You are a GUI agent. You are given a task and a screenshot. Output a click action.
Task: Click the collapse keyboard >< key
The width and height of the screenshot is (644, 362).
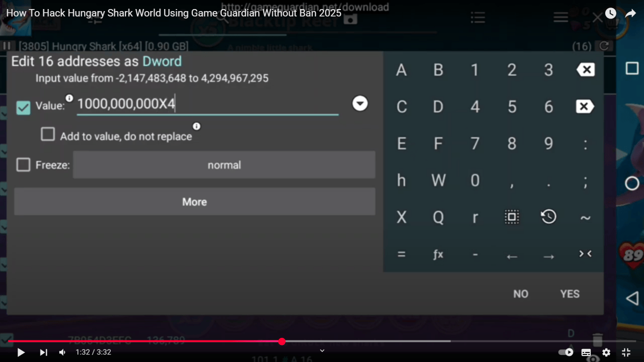pos(585,254)
